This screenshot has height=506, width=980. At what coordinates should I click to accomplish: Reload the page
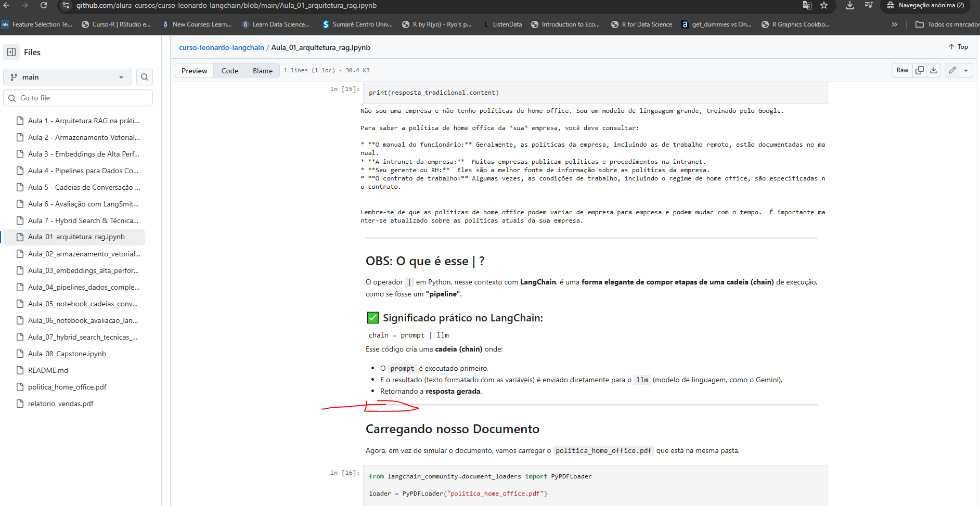(44, 5)
